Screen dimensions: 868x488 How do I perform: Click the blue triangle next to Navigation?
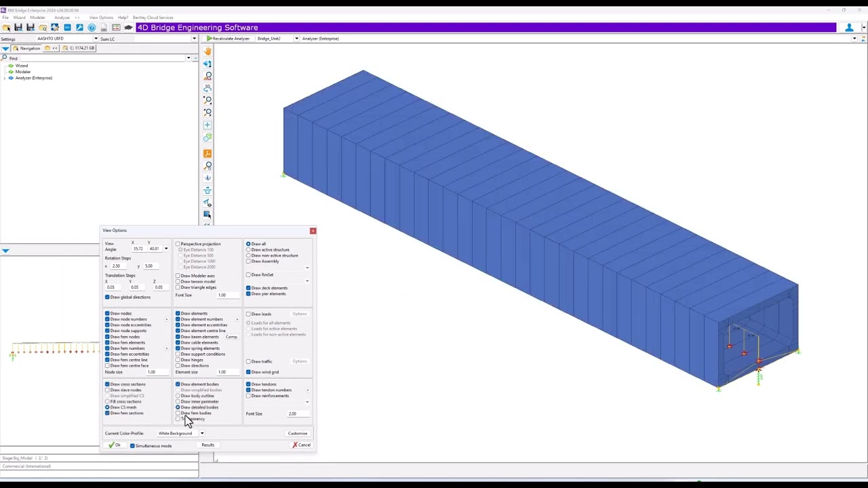coord(5,48)
